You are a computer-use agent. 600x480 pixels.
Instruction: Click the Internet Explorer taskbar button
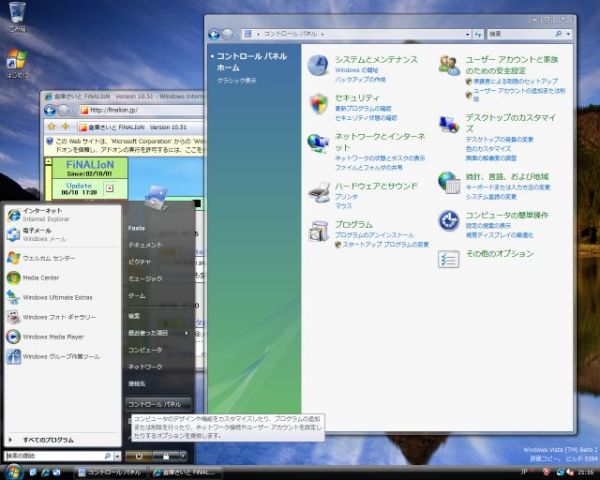186,472
